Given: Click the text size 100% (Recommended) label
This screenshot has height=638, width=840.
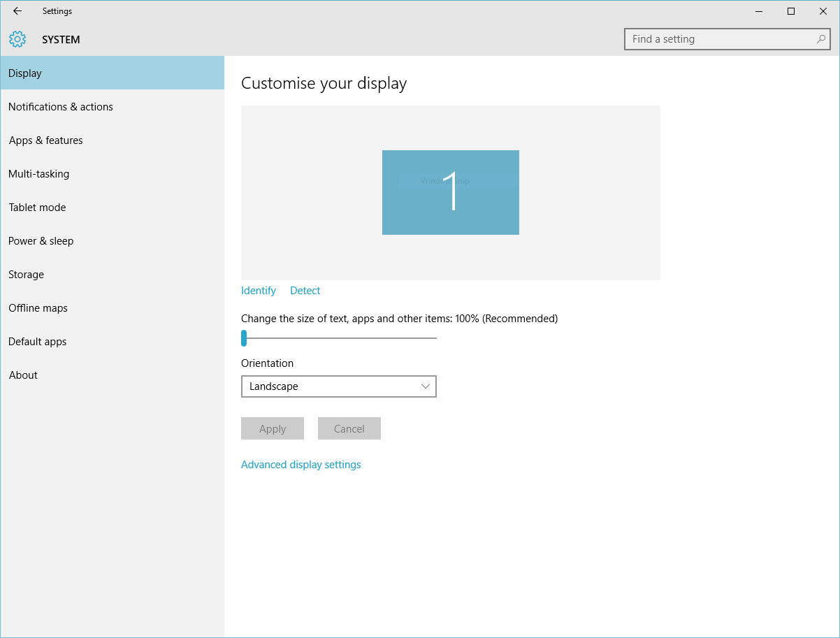Looking at the screenshot, I should coord(400,319).
